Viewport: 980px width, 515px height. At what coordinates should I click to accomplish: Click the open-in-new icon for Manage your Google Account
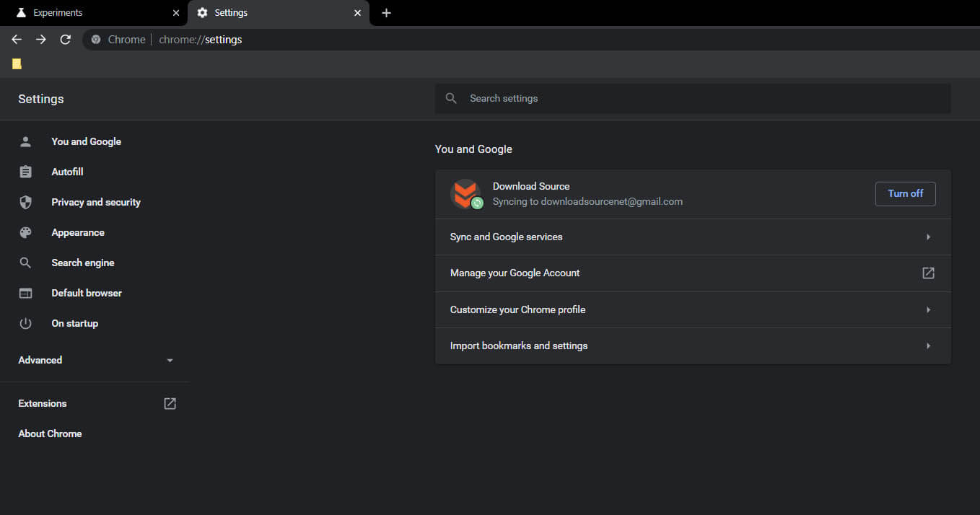(928, 273)
